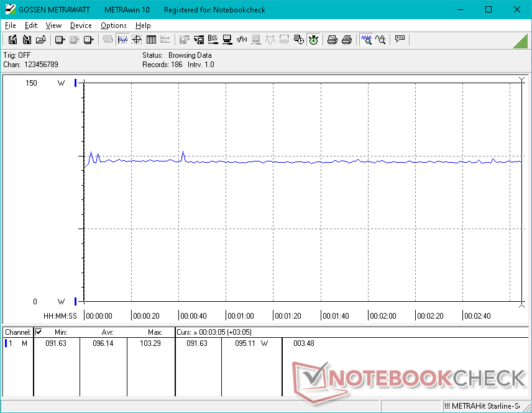Minimize the METRAwin 10 window
Screen dimensions: 532x413
point(460,9)
